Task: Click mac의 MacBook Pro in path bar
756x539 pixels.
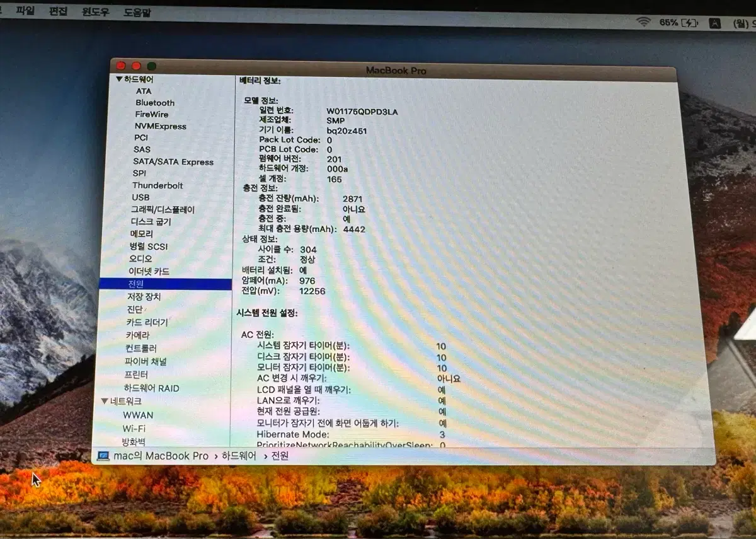Action: [161, 456]
